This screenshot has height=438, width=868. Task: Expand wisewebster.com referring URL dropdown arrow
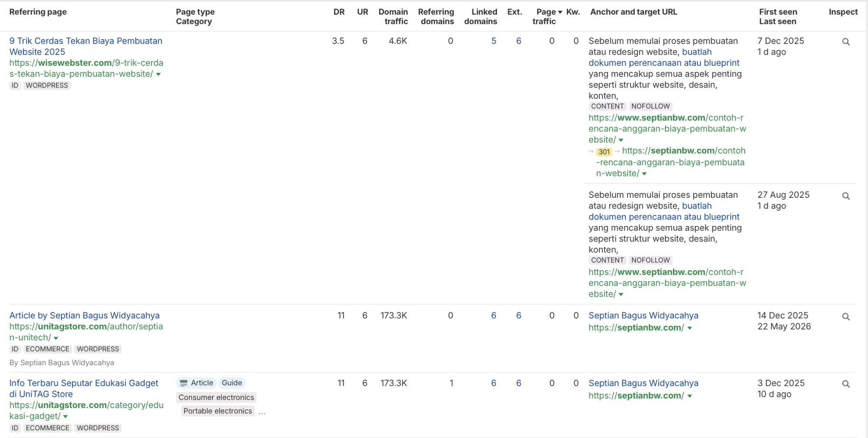158,75
